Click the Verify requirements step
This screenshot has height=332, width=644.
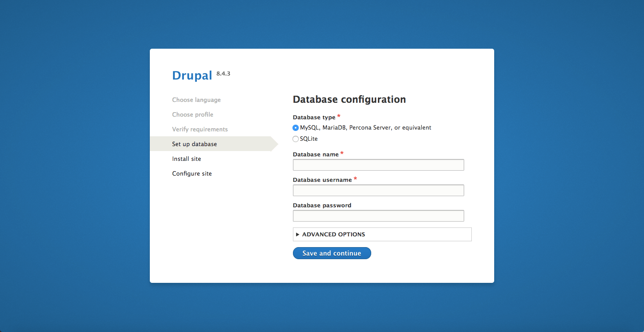(x=200, y=130)
